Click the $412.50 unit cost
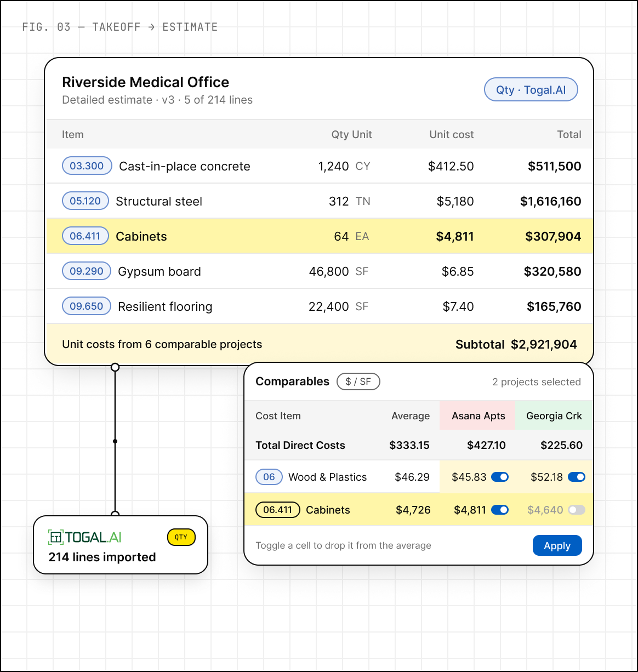This screenshot has width=638, height=672. pyautogui.click(x=451, y=166)
